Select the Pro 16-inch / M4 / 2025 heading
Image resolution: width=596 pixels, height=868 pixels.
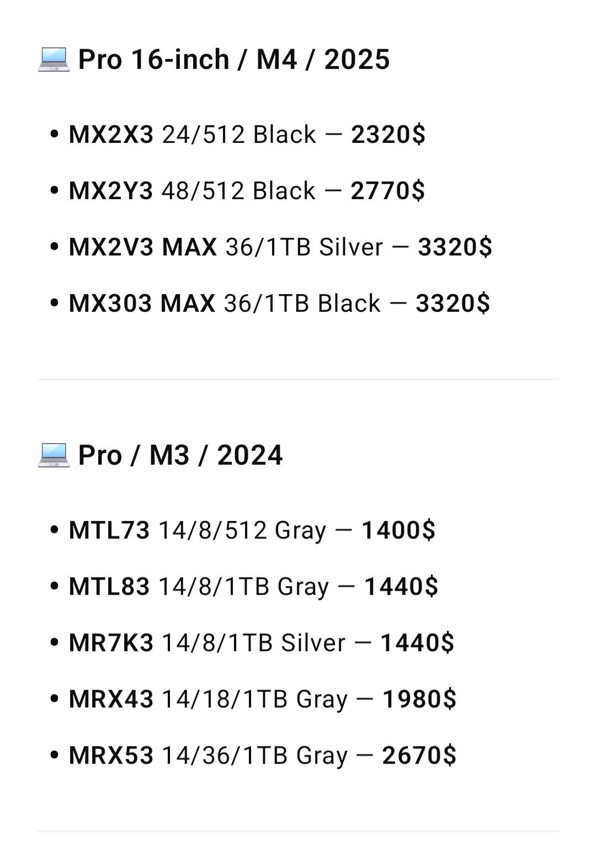pos(234,60)
